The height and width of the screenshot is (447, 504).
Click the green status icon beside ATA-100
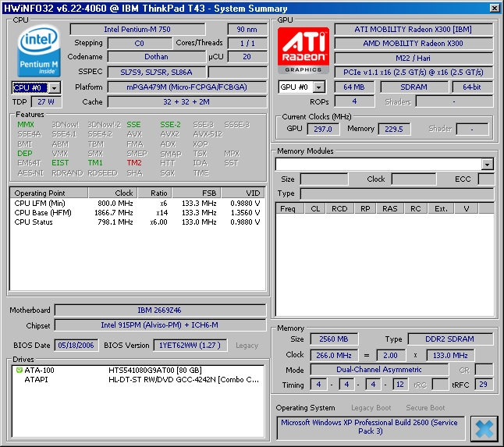click(x=19, y=371)
